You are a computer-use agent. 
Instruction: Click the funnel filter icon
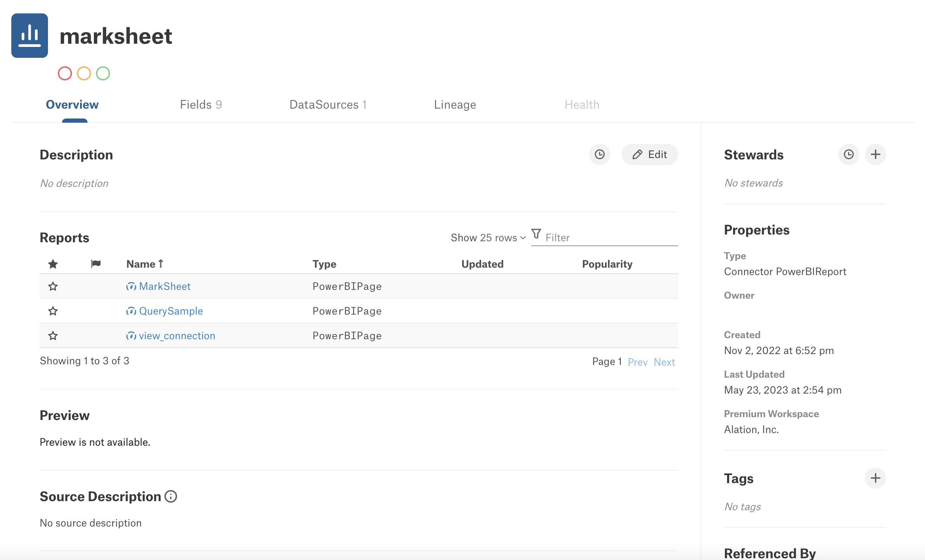pyautogui.click(x=536, y=234)
